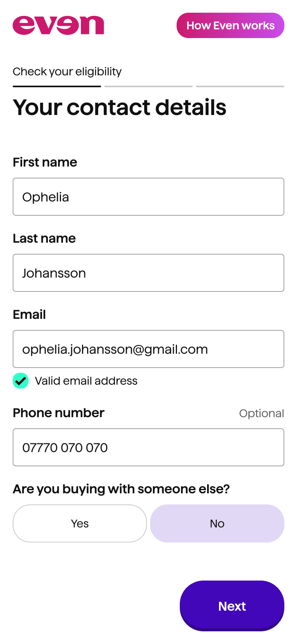Edit the Phone number input field
Image resolution: width=297 pixels, height=644 pixels.
pos(148,447)
